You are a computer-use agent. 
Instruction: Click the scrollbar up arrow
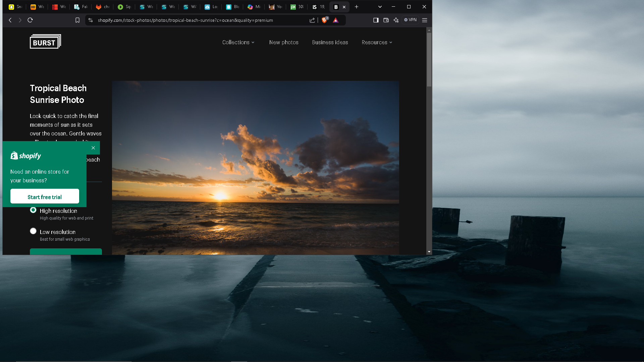pyautogui.click(x=429, y=30)
